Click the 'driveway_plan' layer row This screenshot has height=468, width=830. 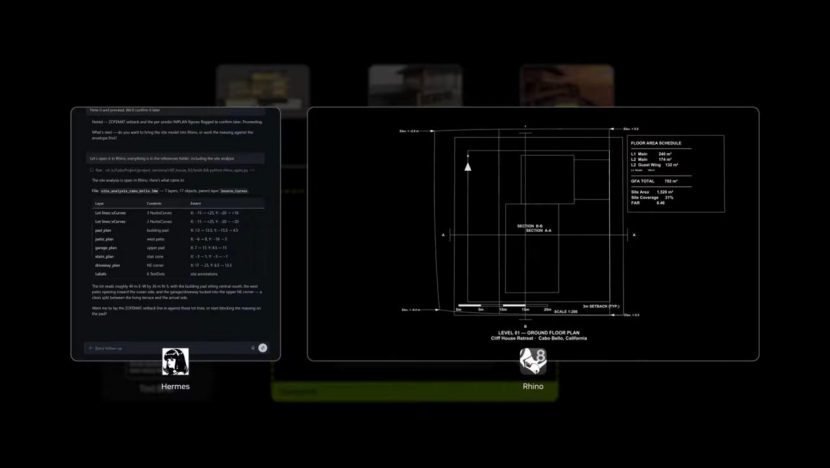(x=178, y=265)
